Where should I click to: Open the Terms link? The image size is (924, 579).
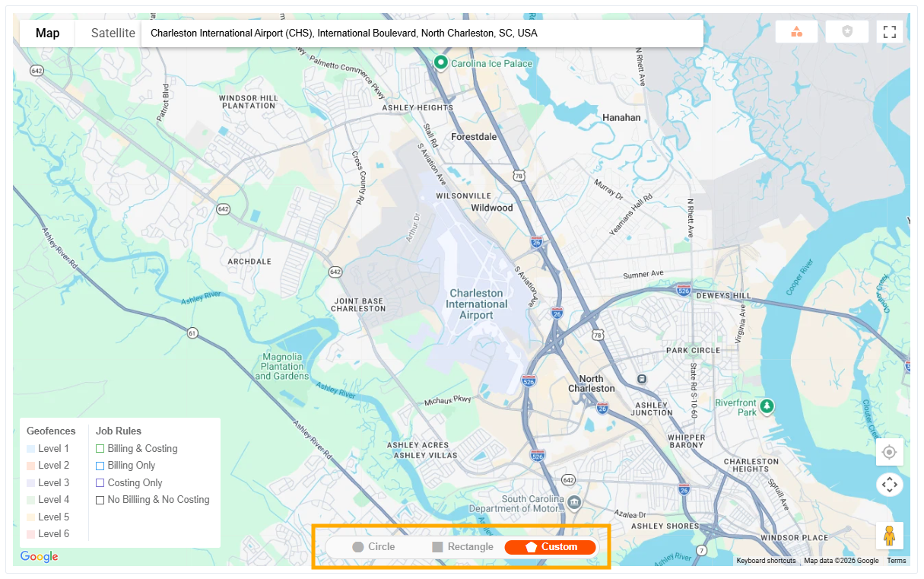click(897, 561)
